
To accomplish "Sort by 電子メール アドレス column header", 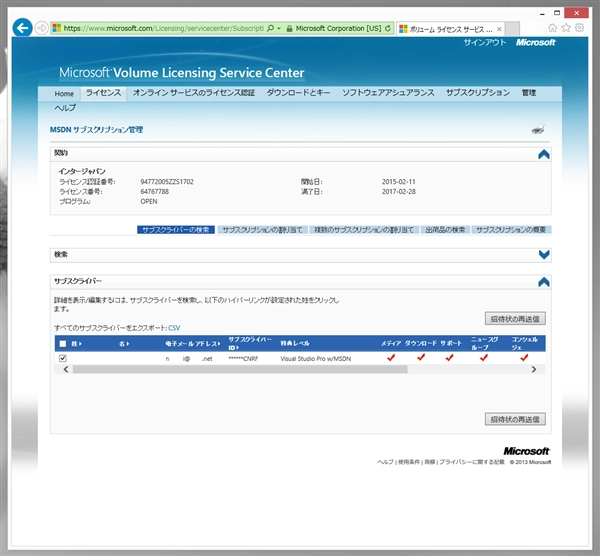I will click(193, 344).
